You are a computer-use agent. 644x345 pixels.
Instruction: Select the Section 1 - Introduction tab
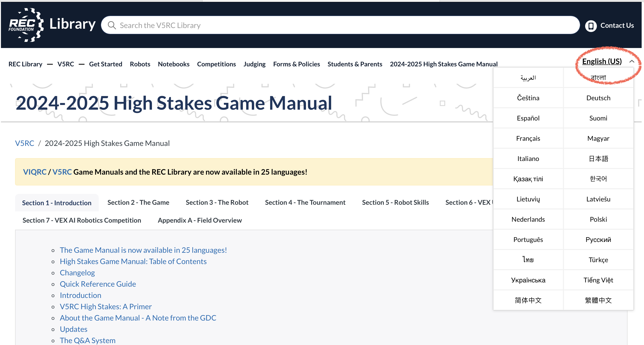tap(57, 203)
